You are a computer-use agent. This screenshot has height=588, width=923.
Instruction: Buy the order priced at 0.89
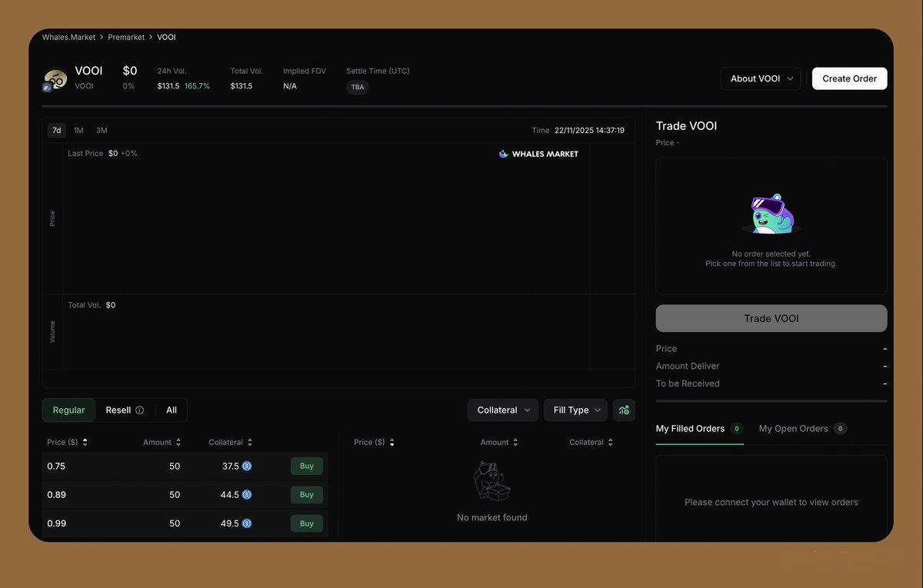[307, 495]
